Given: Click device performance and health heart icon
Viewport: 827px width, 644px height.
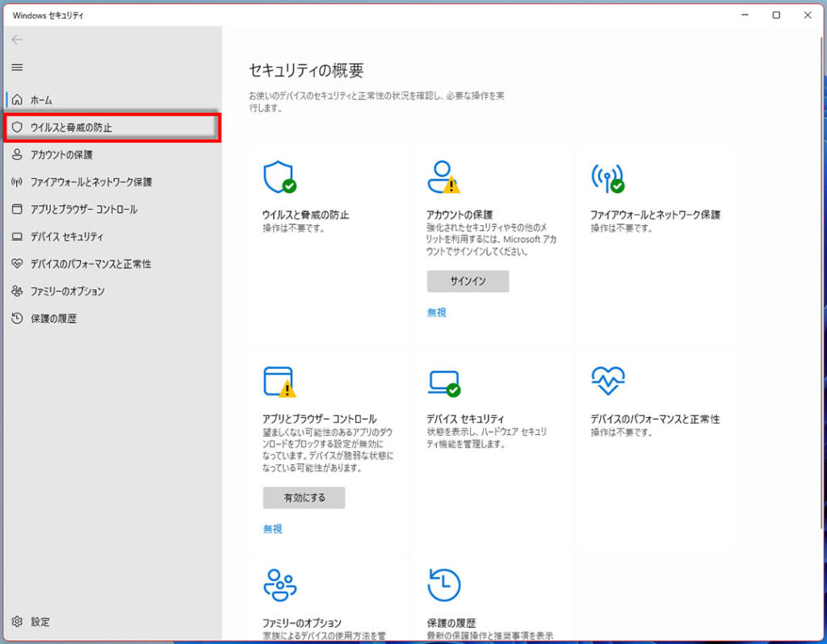Looking at the screenshot, I should click(x=607, y=380).
